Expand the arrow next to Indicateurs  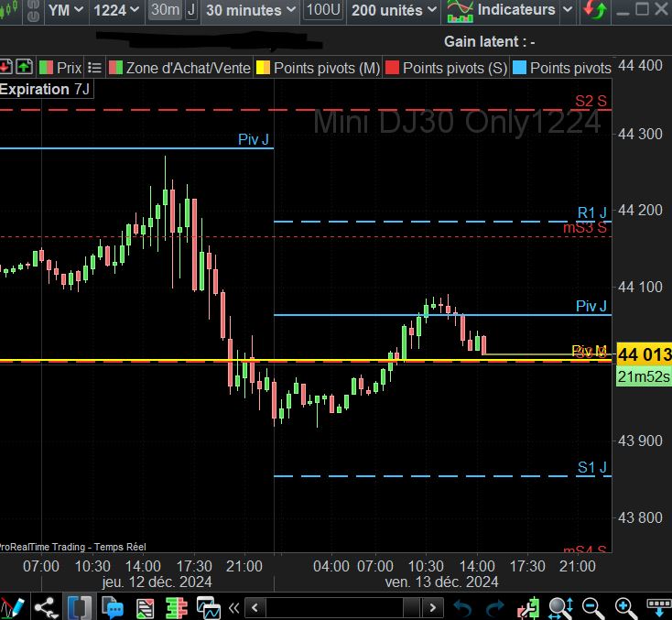tap(568, 9)
